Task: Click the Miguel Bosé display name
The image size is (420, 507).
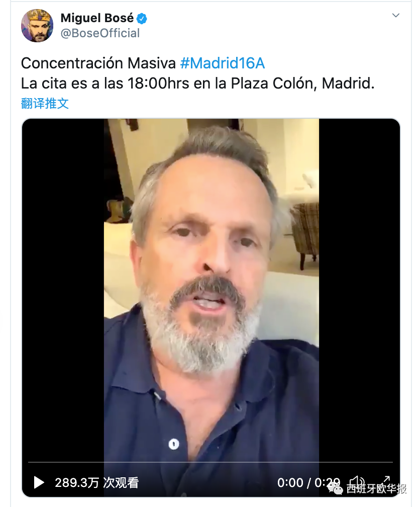Action: [x=97, y=18]
